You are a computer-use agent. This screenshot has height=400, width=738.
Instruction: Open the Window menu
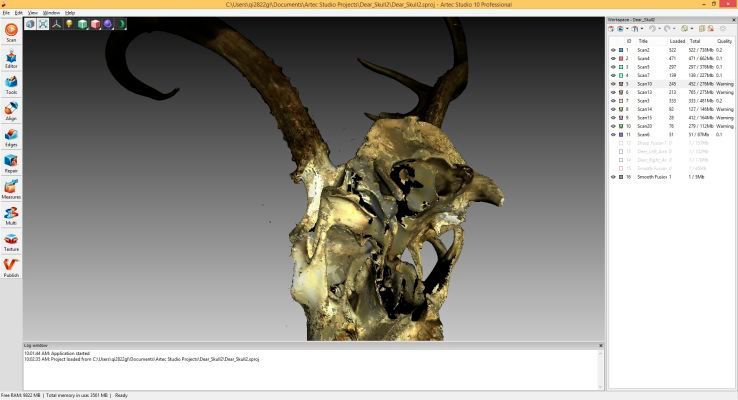[51, 12]
